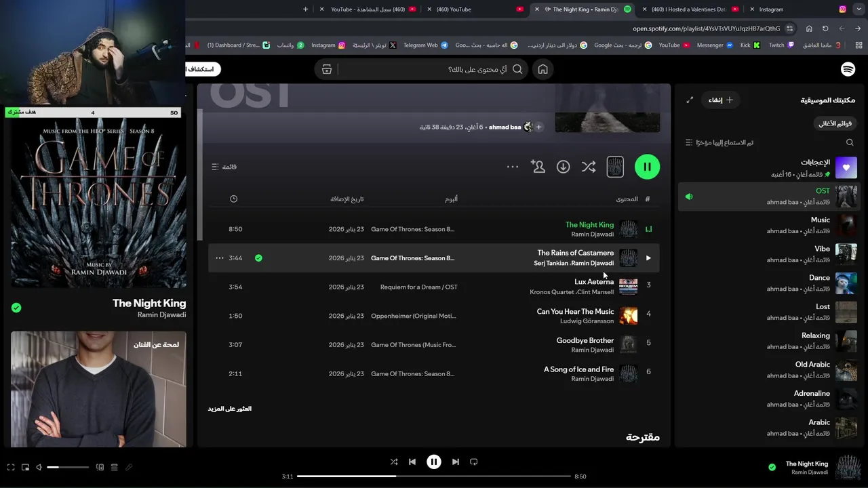Open The Night King song title
Image resolution: width=868 pixels, height=488 pixels.
click(x=589, y=224)
